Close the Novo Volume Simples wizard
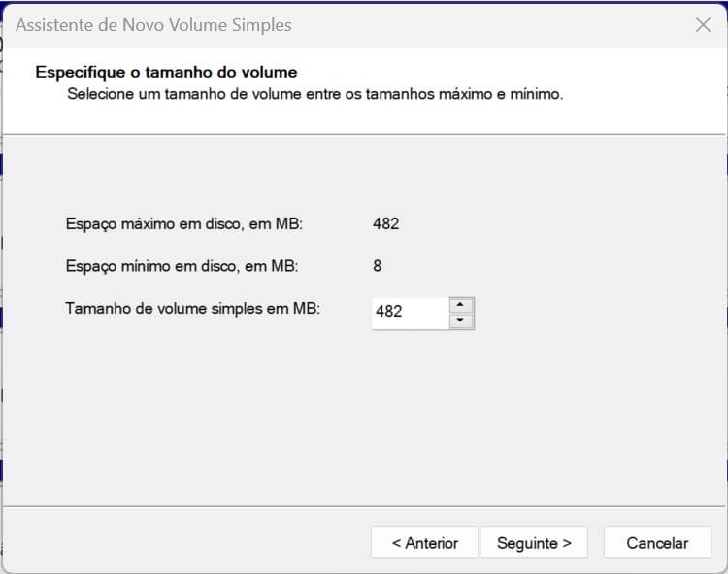Image resolution: width=728 pixels, height=574 pixels. 704,25
